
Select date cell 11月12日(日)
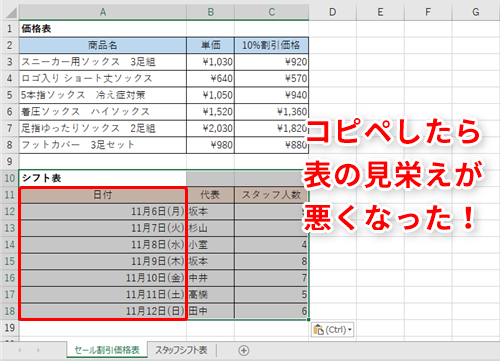coord(103,311)
